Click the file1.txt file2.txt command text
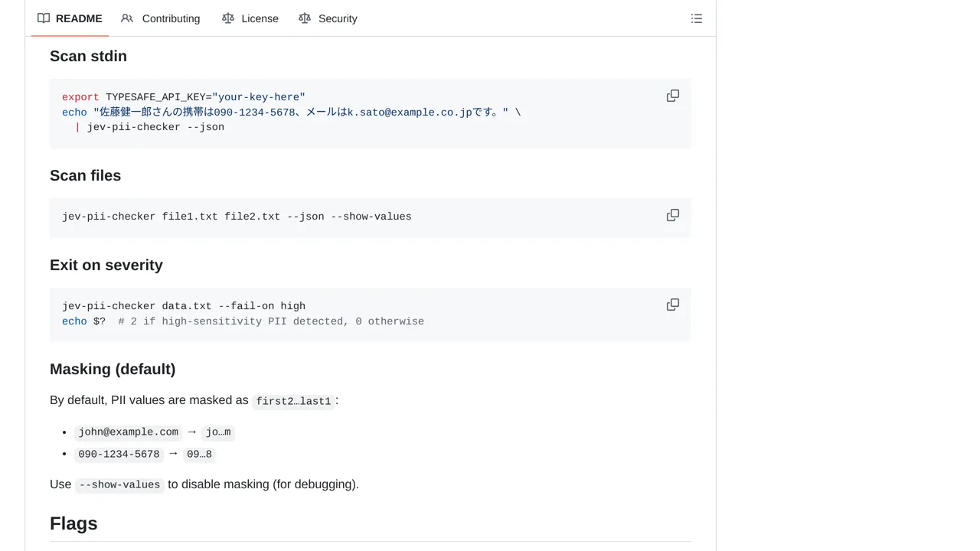The height and width of the screenshot is (551, 980). (x=237, y=217)
